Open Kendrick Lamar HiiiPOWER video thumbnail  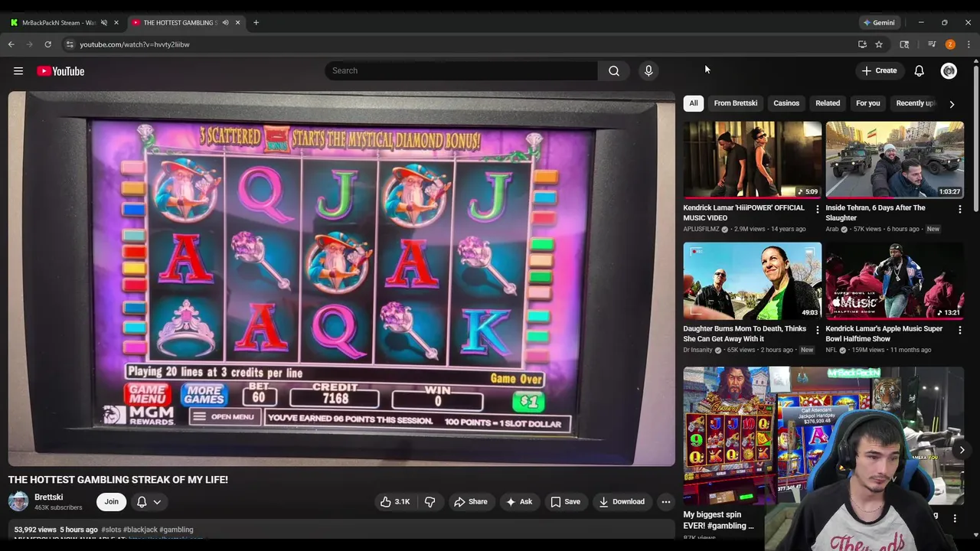click(753, 159)
